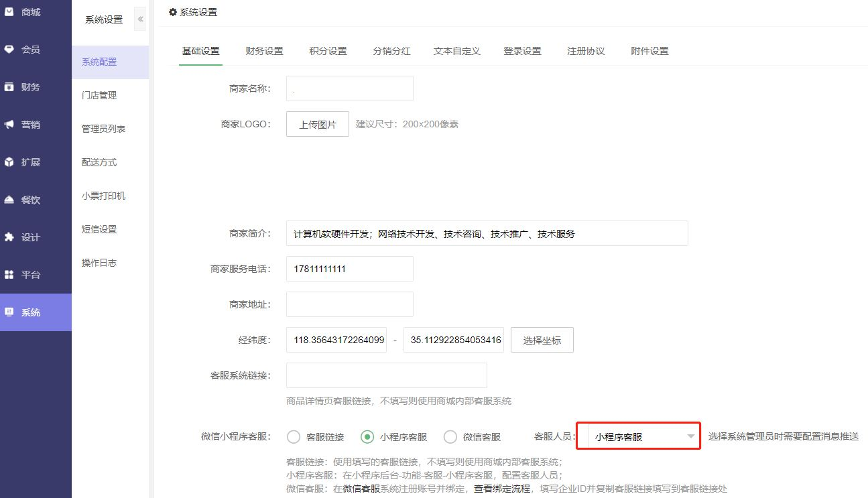Select the 微信客服 radio button
Screen dimensions: 868x498
click(x=450, y=437)
